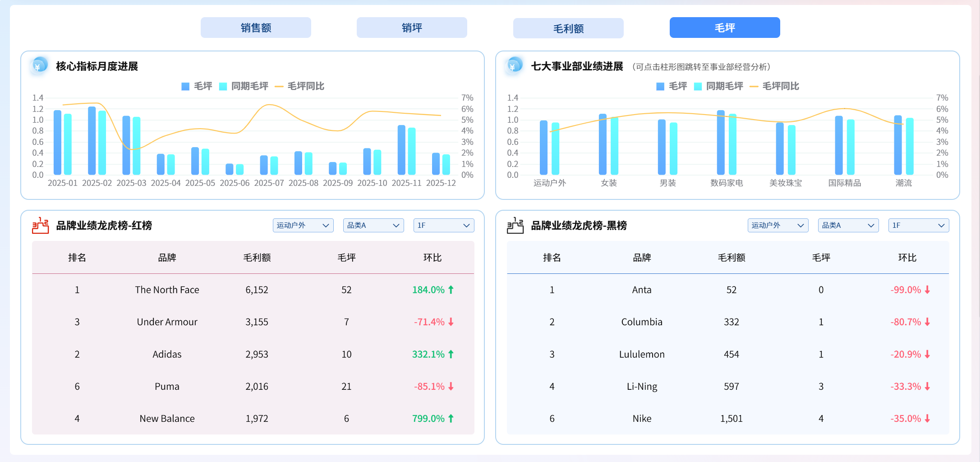Click the green up arrow in New Balance row

pyautogui.click(x=451, y=418)
